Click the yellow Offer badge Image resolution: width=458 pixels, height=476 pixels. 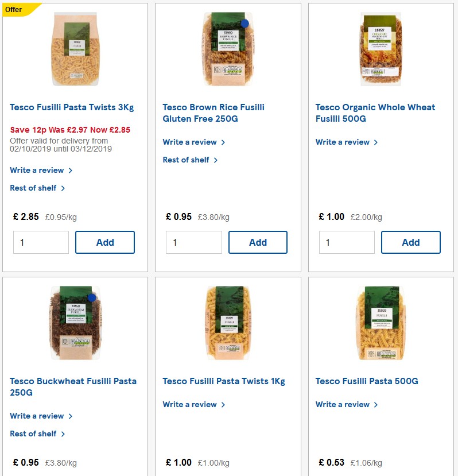[14, 9]
